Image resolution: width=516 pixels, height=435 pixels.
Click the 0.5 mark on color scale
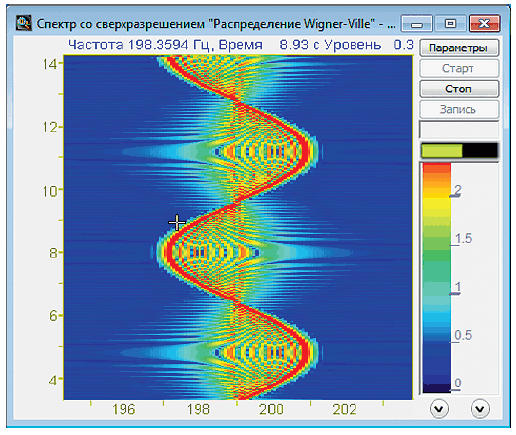[463, 335]
